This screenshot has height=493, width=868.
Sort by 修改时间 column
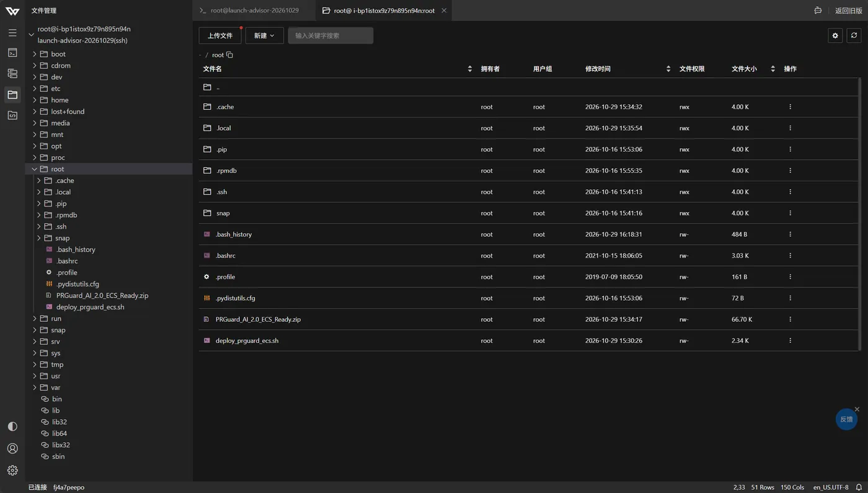(x=668, y=69)
